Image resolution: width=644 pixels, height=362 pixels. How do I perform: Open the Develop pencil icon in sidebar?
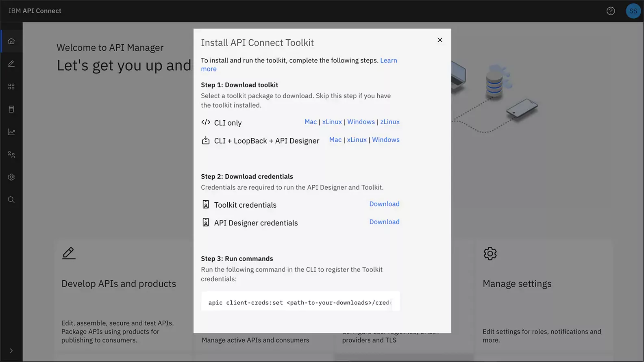click(x=11, y=64)
